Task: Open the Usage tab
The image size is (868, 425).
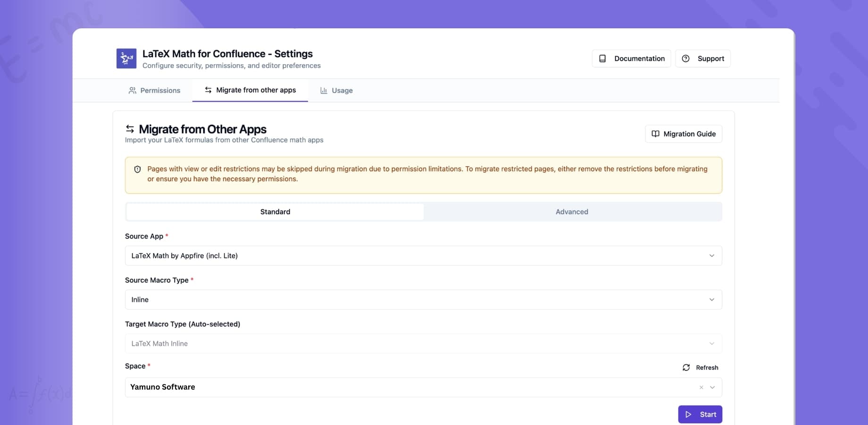Action: [x=336, y=90]
